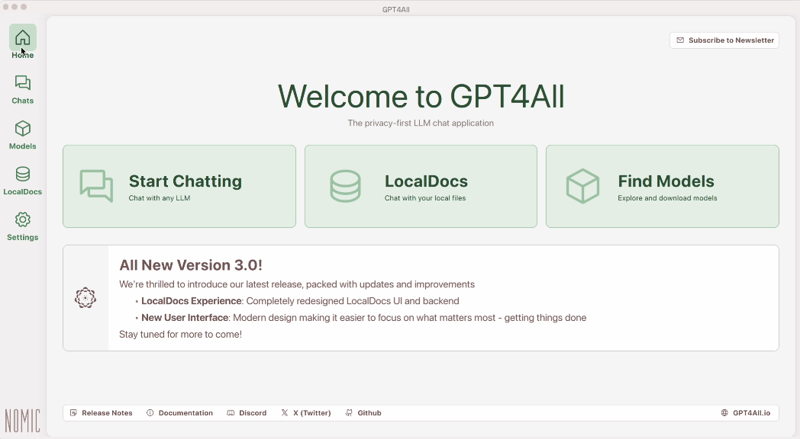This screenshot has width=800, height=439.
Task: Click the Nomic atom logo beside version news
Action: 85,298
